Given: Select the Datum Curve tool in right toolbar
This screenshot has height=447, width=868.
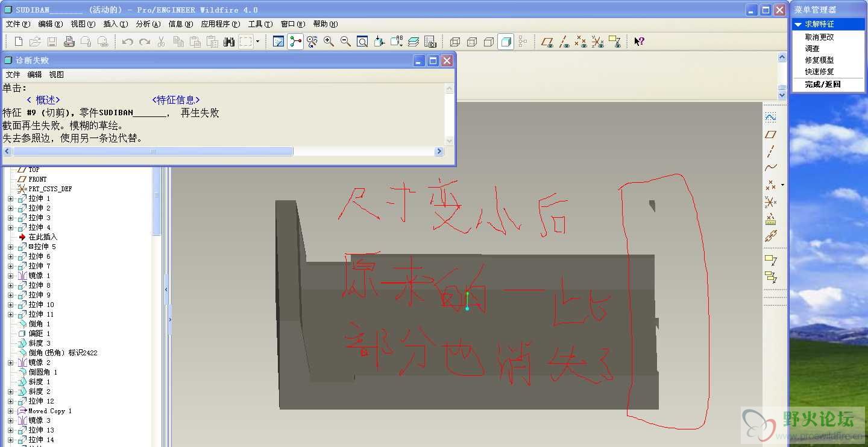Looking at the screenshot, I should (x=770, y=168).
